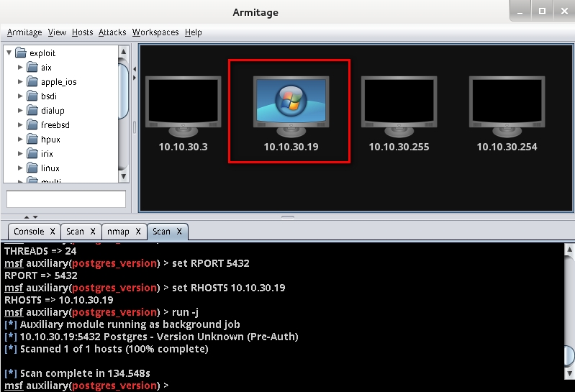Expand the bsdi module folder
Image resolution: width=575 pixels, height=392 pixels.
coord(20,96)
